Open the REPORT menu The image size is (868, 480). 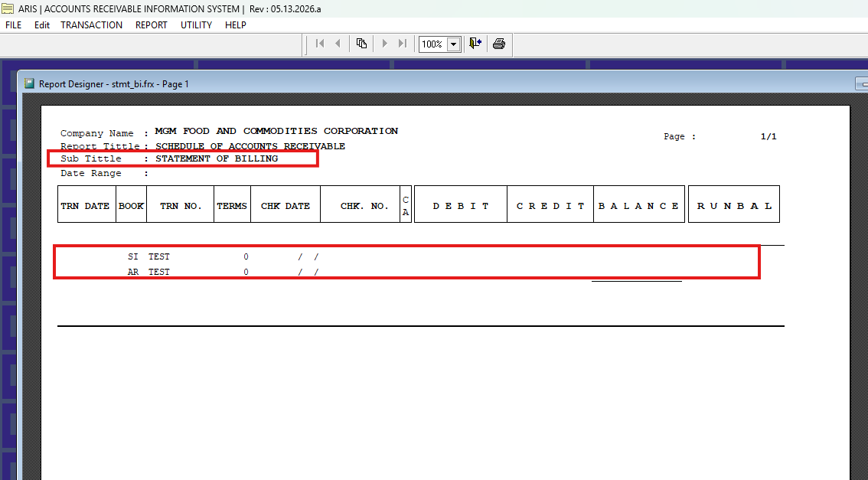pyautogui.click(x=151, y=25)
